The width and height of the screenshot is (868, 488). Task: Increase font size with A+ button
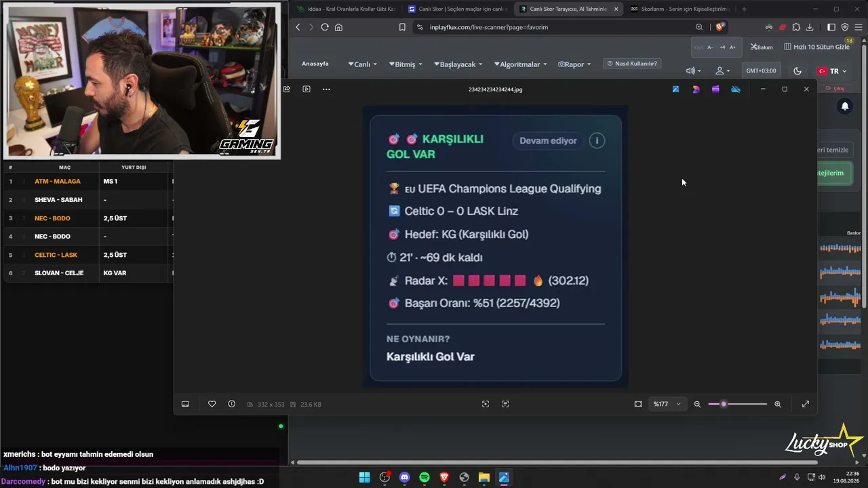pyautogui.click(x=732, y=47)
